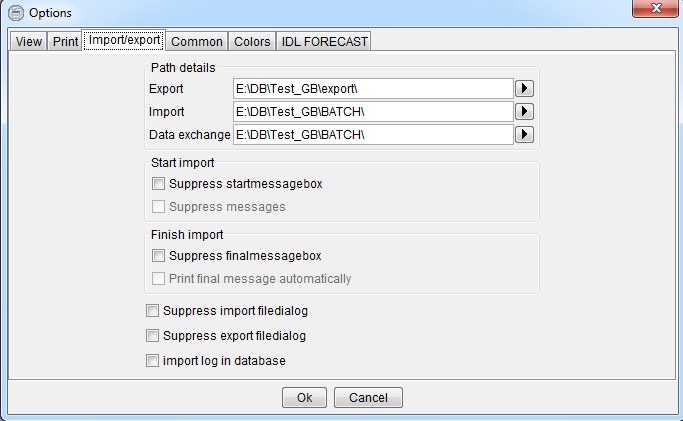This screenshot has height=421, width=683.
Task: Browse for the Import path with arrow button
Action: pyautogui.click(x=524, y=111)
